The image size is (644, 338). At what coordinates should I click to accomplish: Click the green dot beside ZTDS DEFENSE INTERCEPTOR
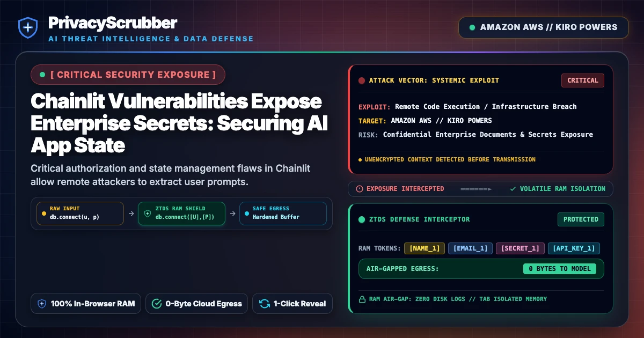coord(361,219)
